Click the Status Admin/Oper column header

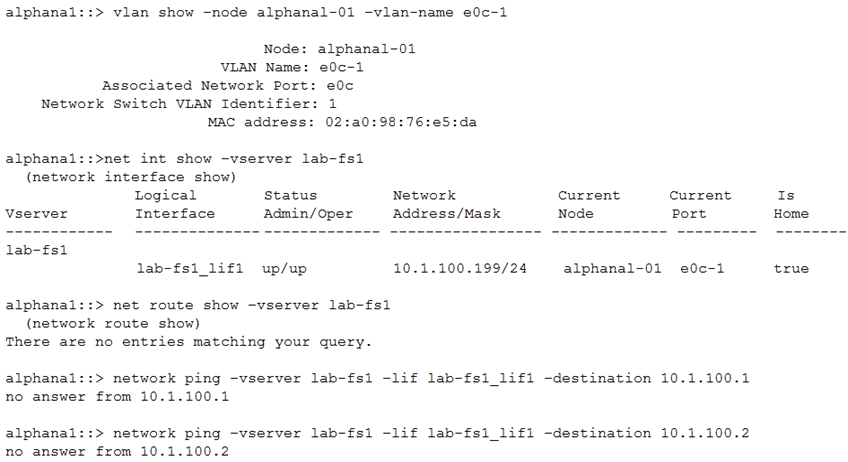tap(308, 204)
